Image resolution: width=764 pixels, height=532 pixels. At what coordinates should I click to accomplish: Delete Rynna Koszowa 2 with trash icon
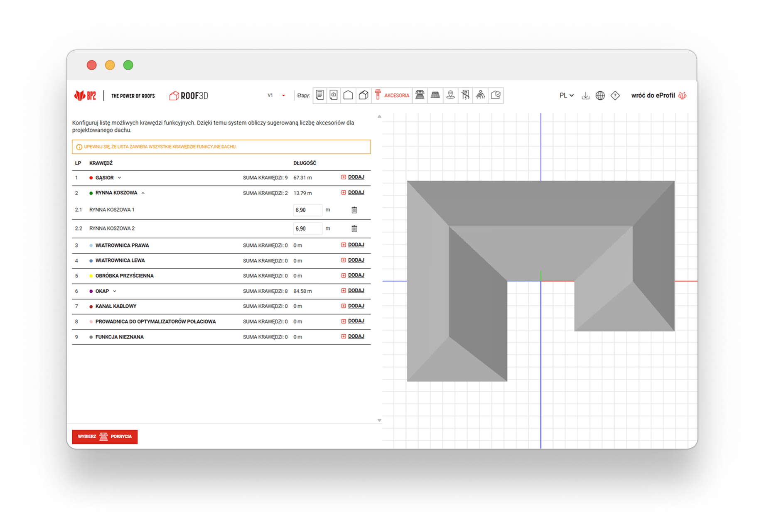coord(354,228)
